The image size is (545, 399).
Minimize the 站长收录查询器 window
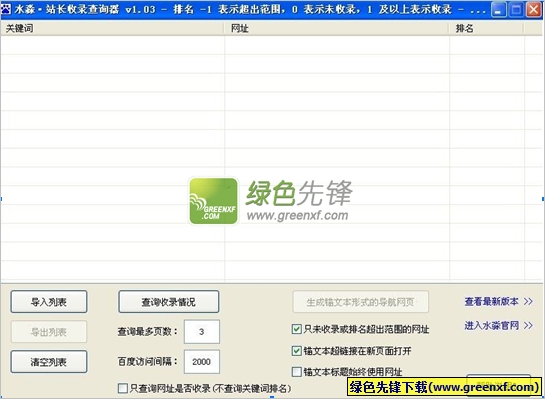pyautogui.click(x=498, y=9)
